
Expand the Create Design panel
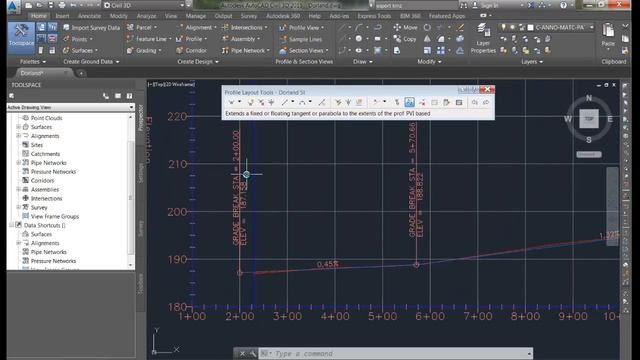(198, 62)
